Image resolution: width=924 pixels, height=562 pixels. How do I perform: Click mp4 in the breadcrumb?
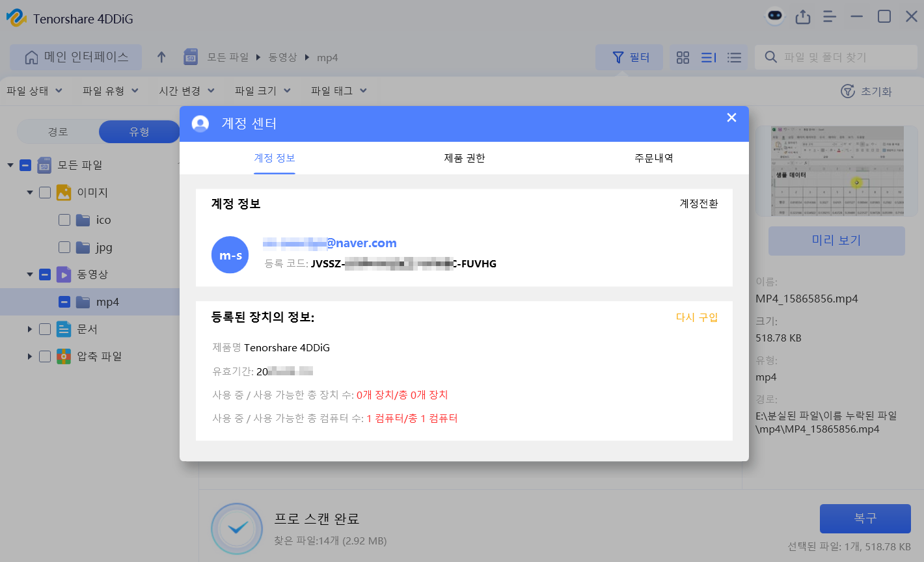tap(327, 58)
